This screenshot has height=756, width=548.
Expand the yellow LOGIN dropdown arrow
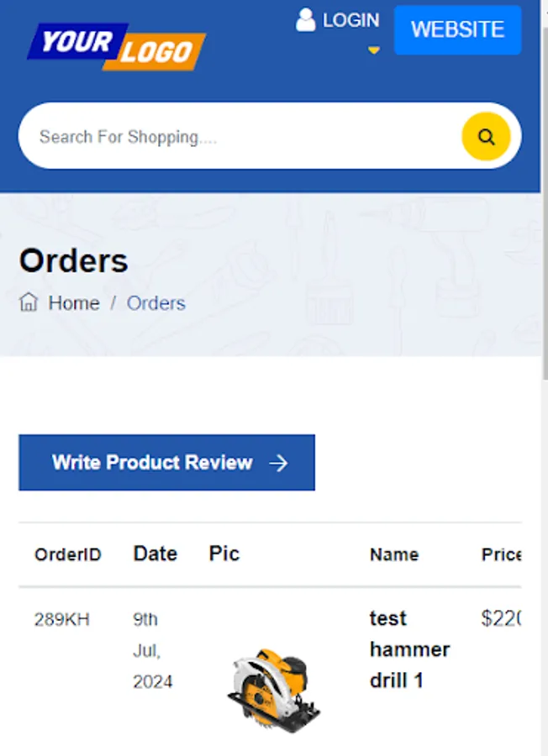[x=373, y=50]
